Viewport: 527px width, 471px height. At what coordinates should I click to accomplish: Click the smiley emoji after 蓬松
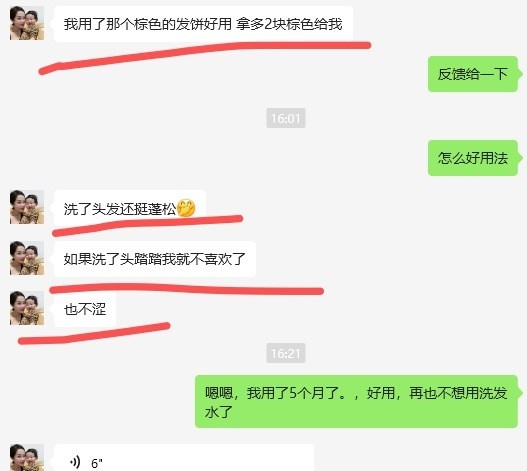tap(186, 208)
